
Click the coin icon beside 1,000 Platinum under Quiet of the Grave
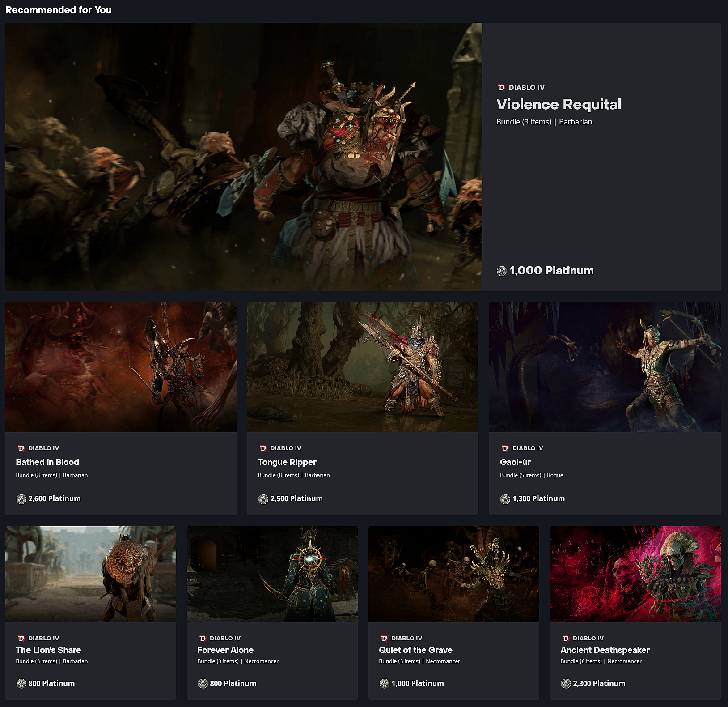tap(383, 683)
